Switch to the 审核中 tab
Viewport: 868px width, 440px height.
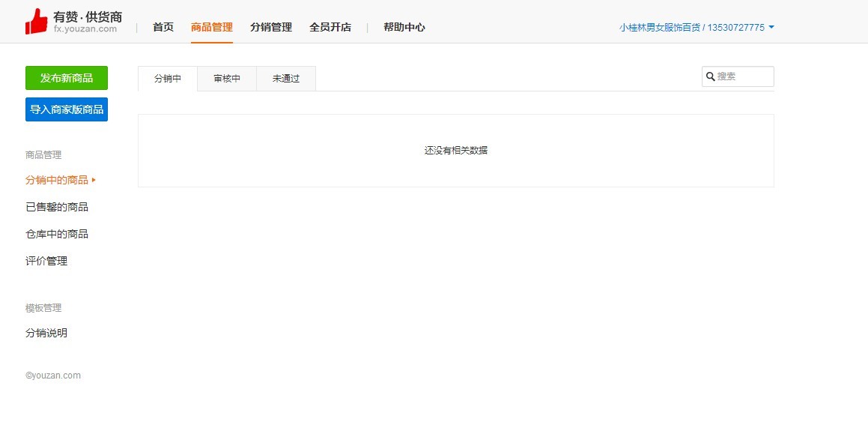[x=227, y=79]
